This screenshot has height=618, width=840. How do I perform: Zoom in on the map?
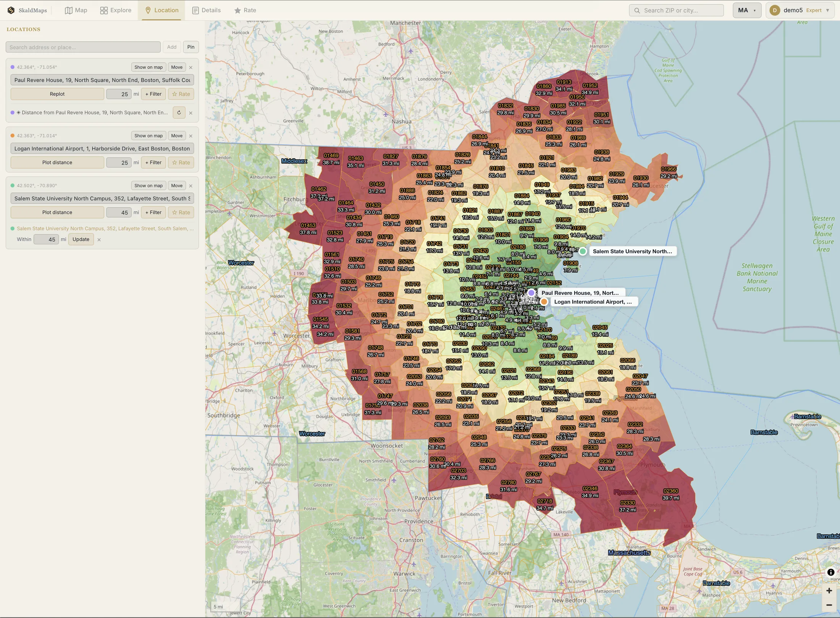[x=829, y=591]
